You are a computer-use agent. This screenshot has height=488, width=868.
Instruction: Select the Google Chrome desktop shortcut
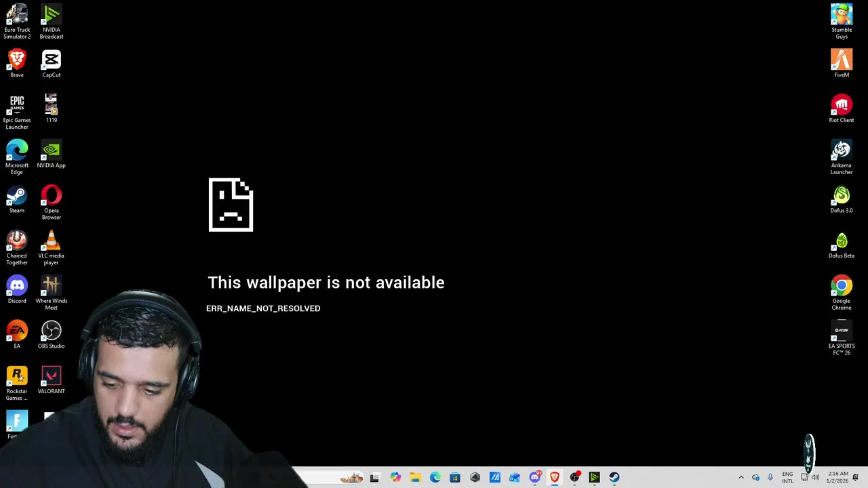pos(842,293)
